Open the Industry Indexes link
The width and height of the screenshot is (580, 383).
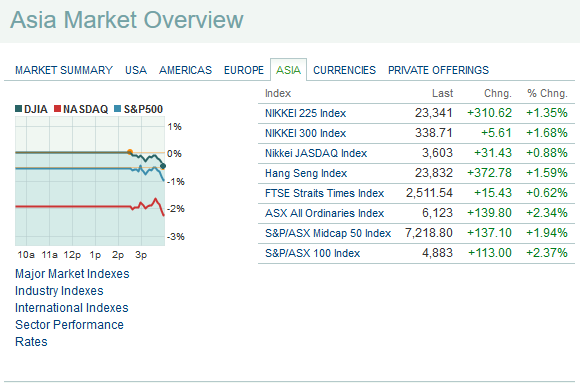[59, 291]
